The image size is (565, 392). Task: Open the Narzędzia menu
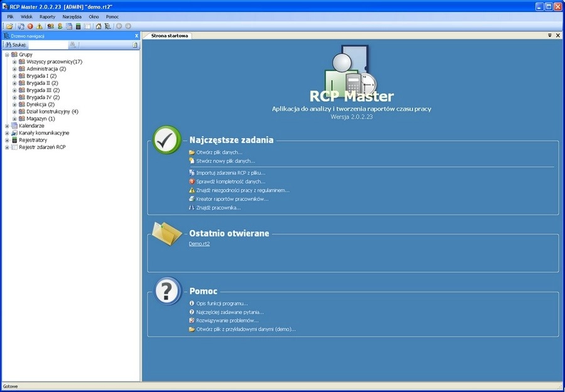click(72, 16)
